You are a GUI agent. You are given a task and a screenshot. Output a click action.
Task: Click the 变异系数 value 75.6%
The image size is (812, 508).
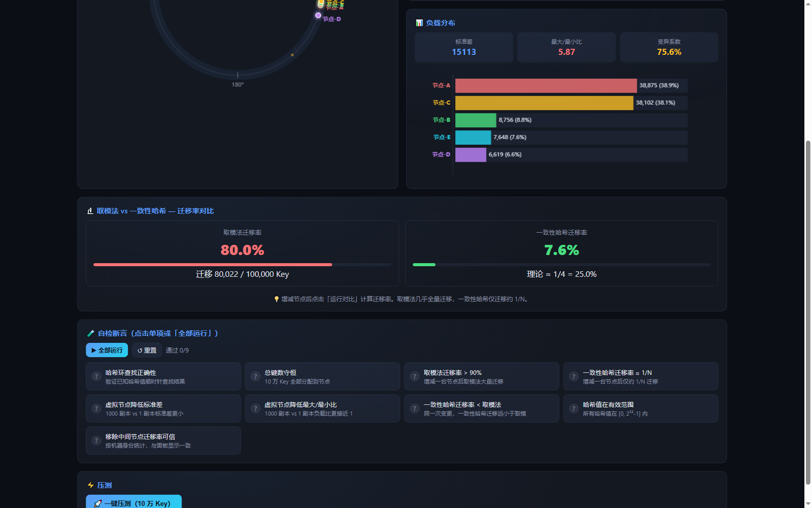(x=669, y=52)
